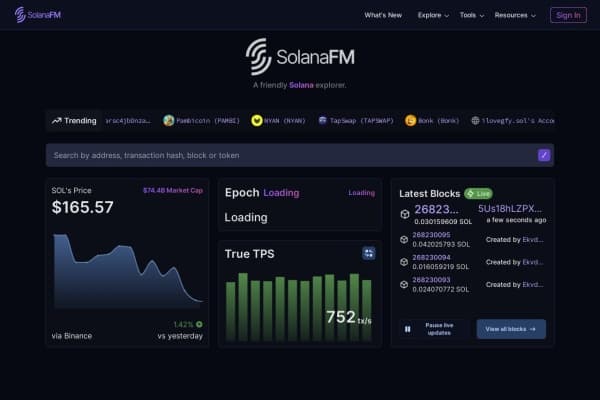Viewport: 600px width, 400px height.
Task: Open the creator Ekvd... of block 268230095
Action: (x=533, y=240)
